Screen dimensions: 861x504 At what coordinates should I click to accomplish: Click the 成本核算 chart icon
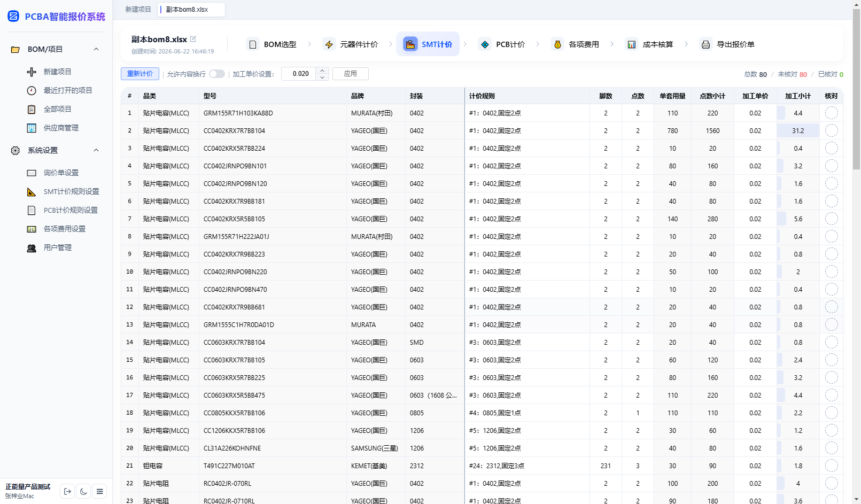[632, 44]
